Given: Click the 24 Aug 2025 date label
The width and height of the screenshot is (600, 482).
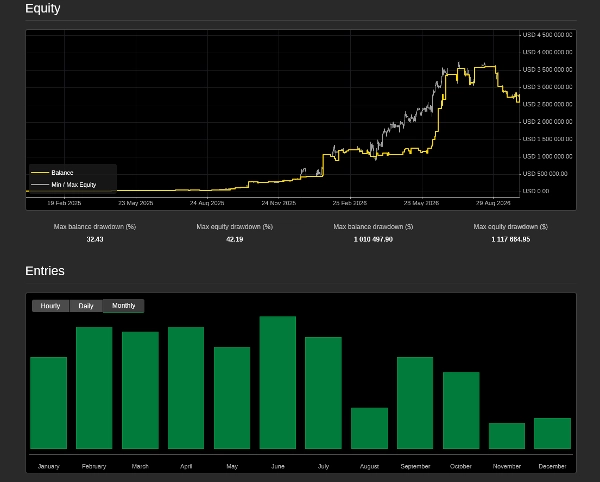Looking at the screenshot, I should pyautogui.click(x=207, y=203).
